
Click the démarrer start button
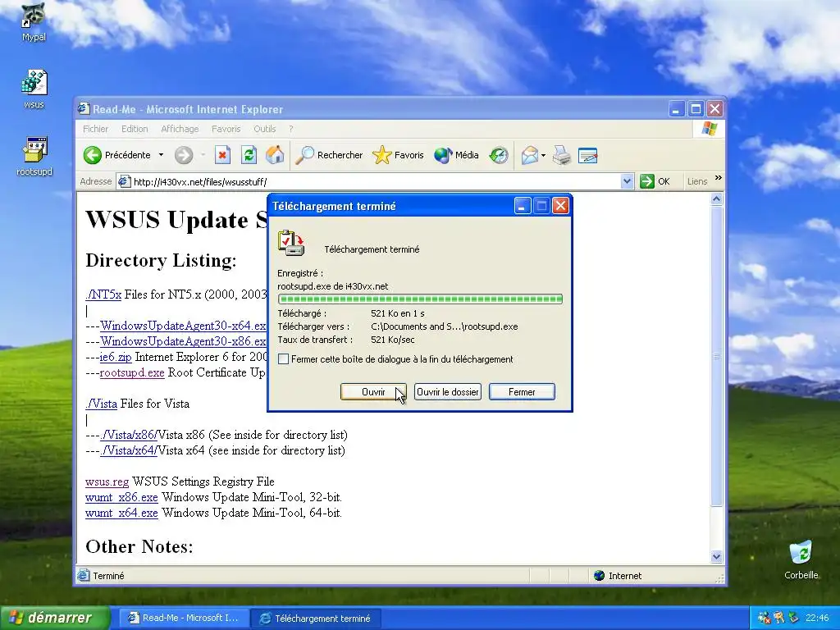(x=54, y=618)
